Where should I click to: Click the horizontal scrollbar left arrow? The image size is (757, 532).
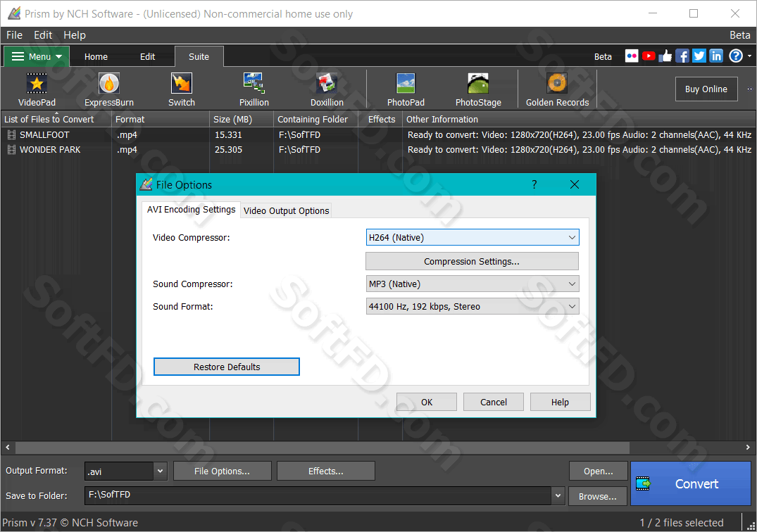(x=7, y=448)
